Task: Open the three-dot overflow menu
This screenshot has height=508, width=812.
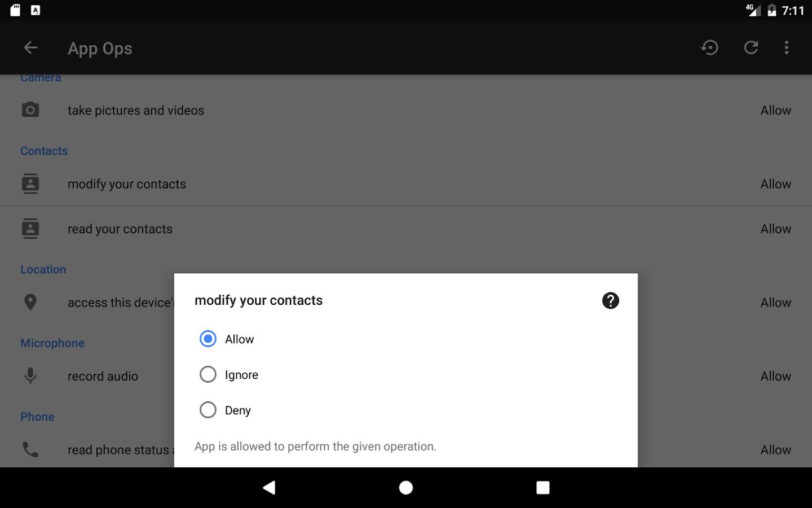Action: (x=786, y=48)
